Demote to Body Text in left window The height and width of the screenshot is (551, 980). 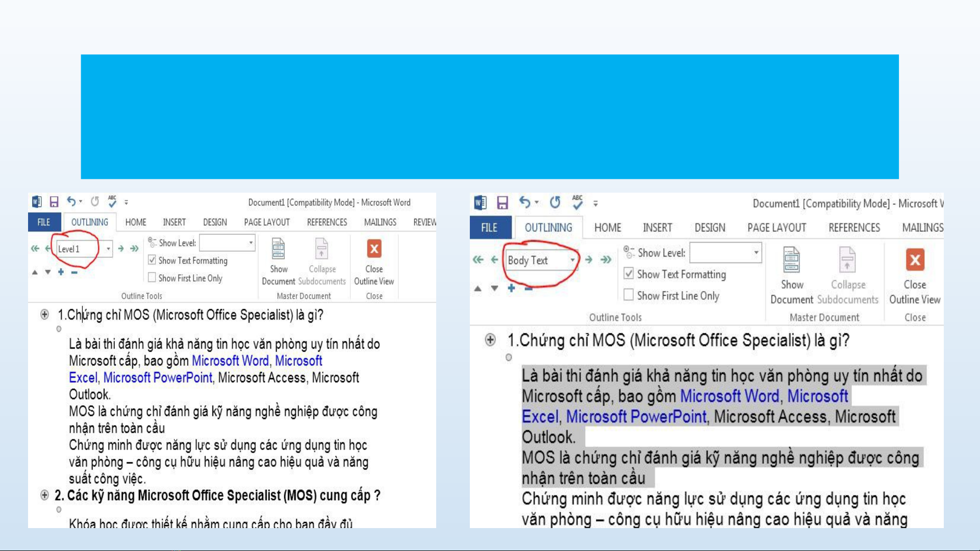click(134, 249)
